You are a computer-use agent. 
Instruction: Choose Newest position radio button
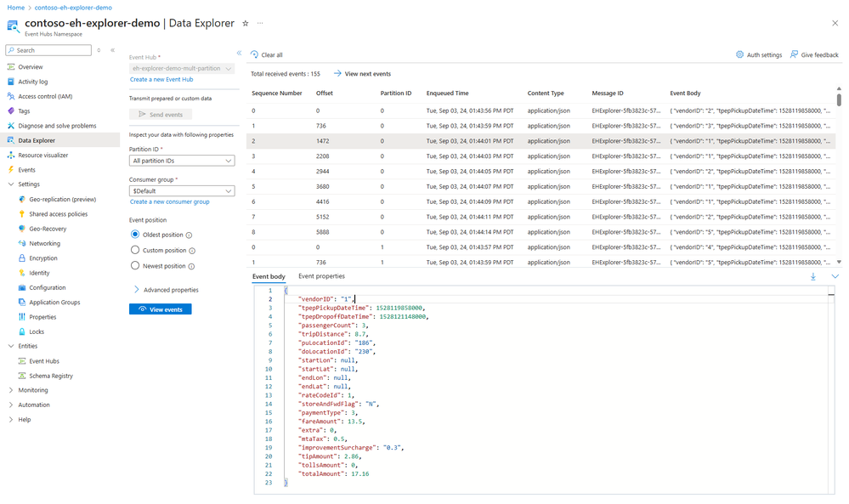135,265
